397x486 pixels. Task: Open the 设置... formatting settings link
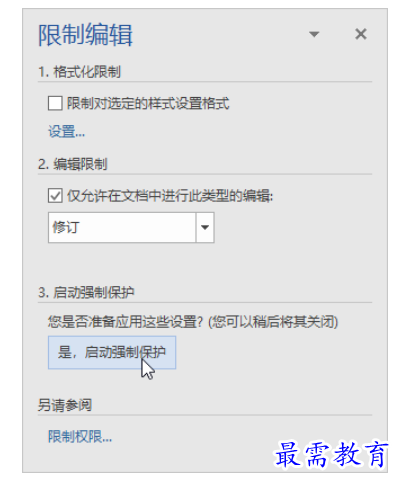point(67,131)
